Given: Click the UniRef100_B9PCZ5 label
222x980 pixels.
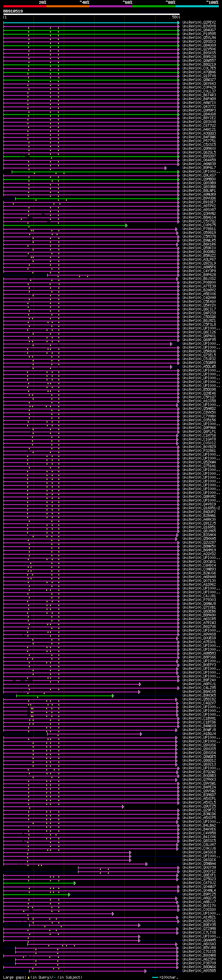Looking at the screenshot, I should [x=199, y=894].
